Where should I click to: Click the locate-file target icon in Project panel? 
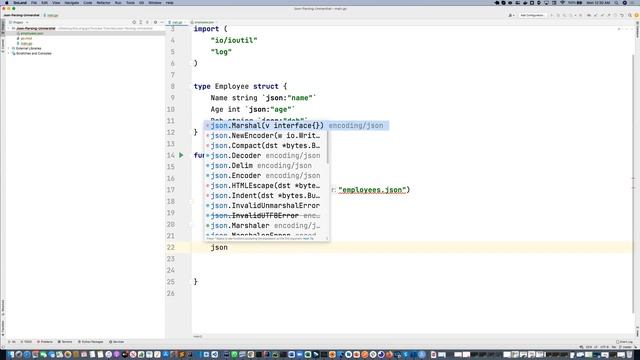click(x=134, y=22)
